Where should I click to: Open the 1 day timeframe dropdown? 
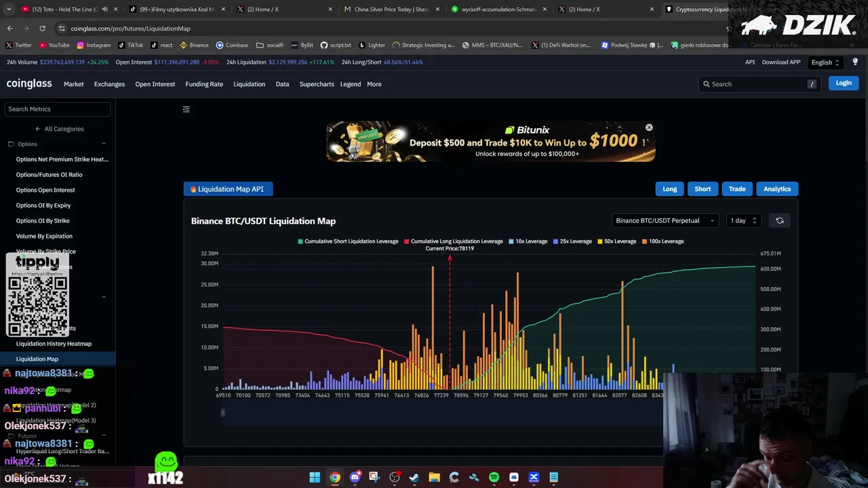743,220
